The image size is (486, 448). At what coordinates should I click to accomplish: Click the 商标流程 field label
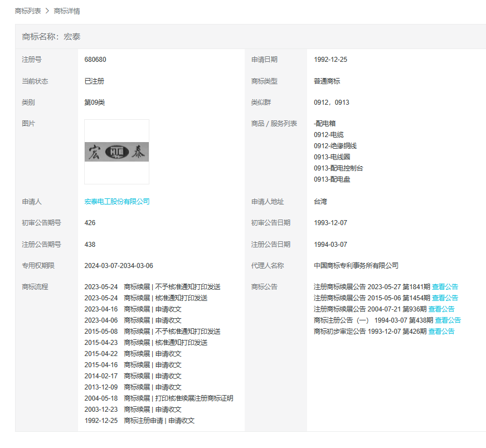[x=35, y=287]
